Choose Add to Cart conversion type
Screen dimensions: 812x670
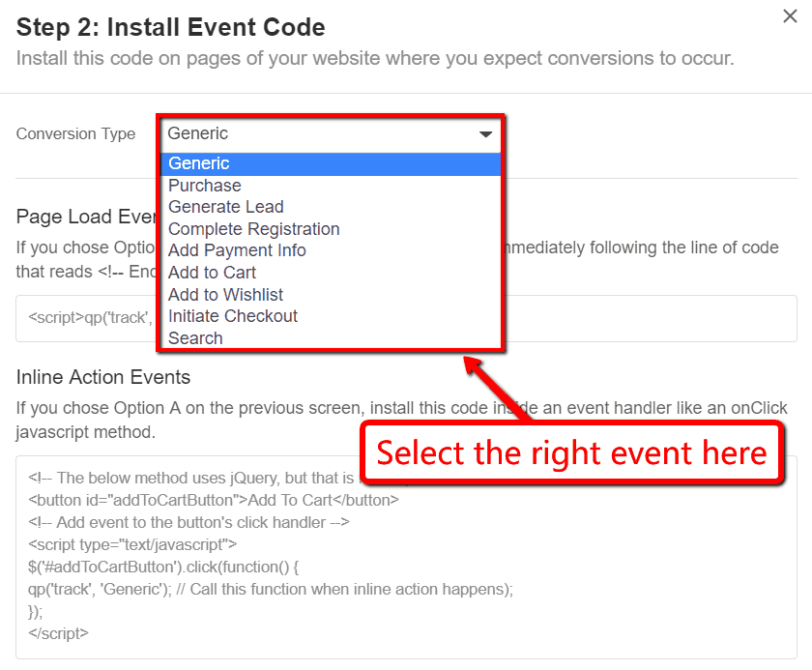coord(212,273)
